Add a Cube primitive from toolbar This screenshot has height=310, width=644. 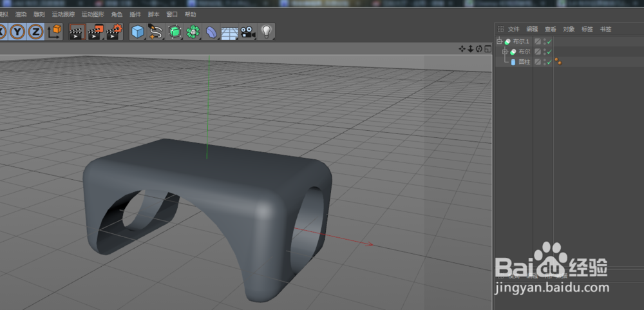(x=138, y=32)
